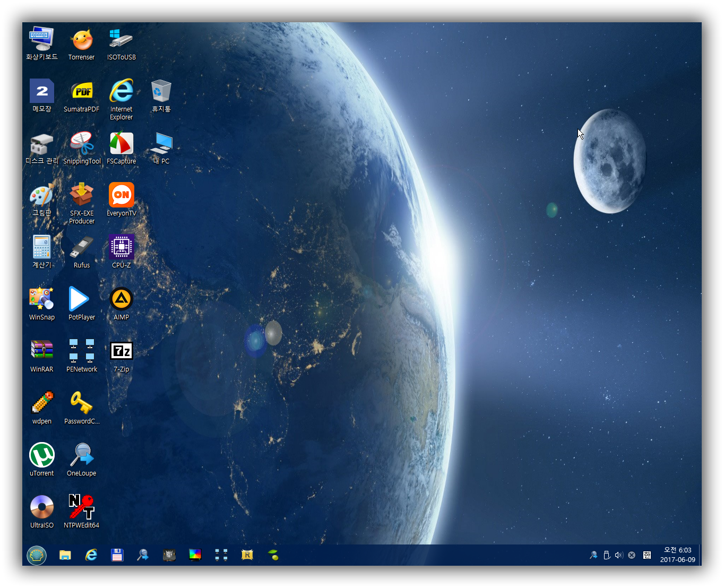Click the OneLoupe magnifier desktop icon
724x588 pixels.
coord(82,459)
